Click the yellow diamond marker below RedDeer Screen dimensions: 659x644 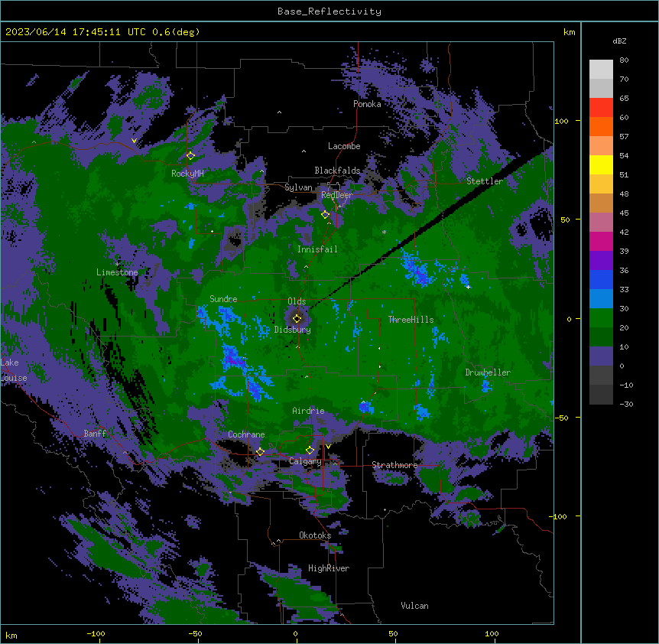click(326, 215)
